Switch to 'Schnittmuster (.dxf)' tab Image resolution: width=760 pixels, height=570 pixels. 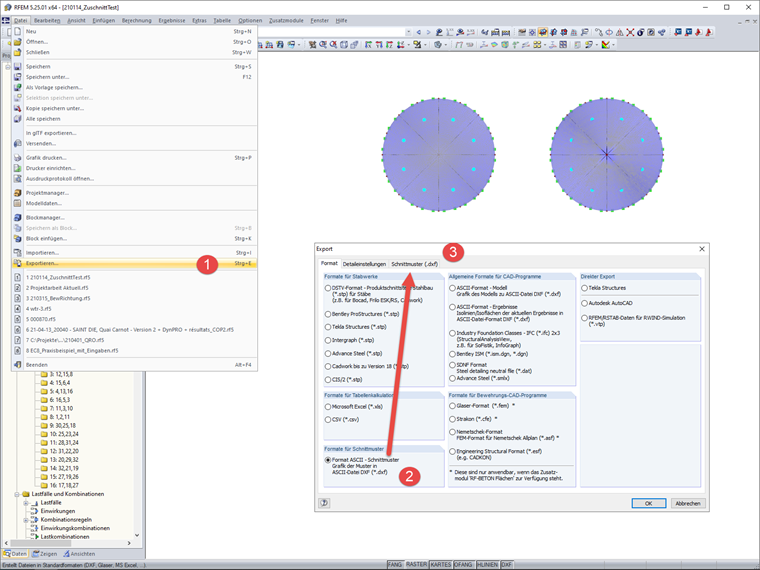click(414, 264)
